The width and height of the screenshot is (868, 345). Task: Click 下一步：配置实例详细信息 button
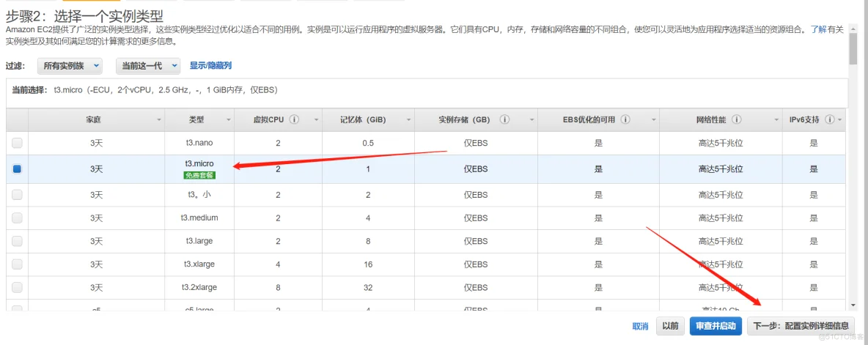pos(801,326)
